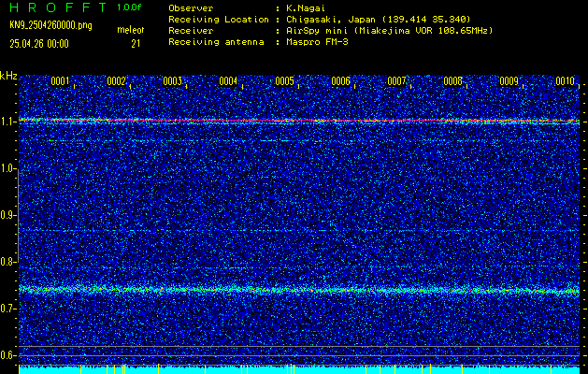Click the 1.0 frequency axis label
This screenshot has width=588, height=374.
pos(7,169)
